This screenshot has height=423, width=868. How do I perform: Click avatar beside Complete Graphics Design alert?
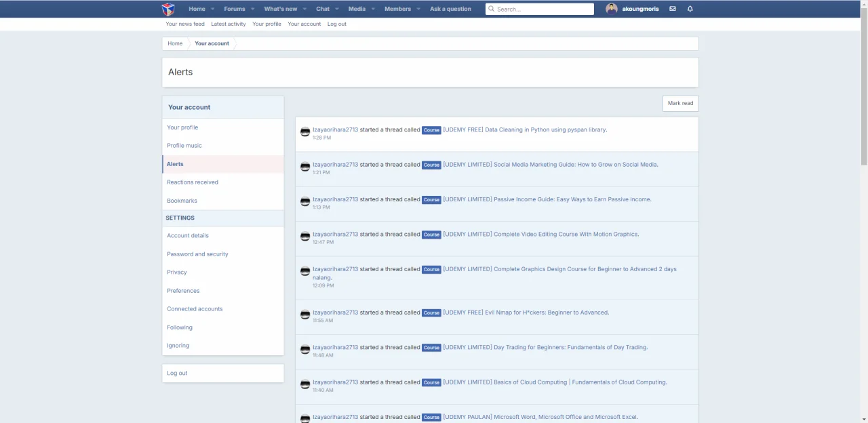click(x=305, y=271)
